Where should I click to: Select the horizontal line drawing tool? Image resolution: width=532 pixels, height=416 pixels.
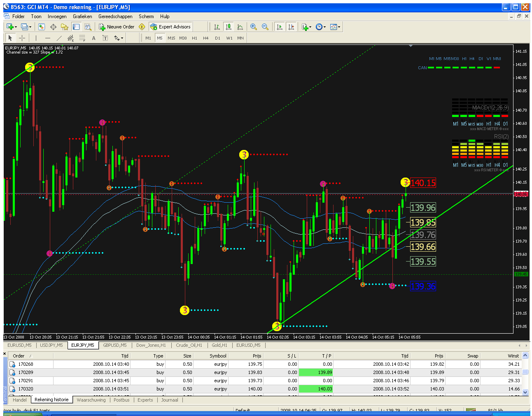click(47, 38)
